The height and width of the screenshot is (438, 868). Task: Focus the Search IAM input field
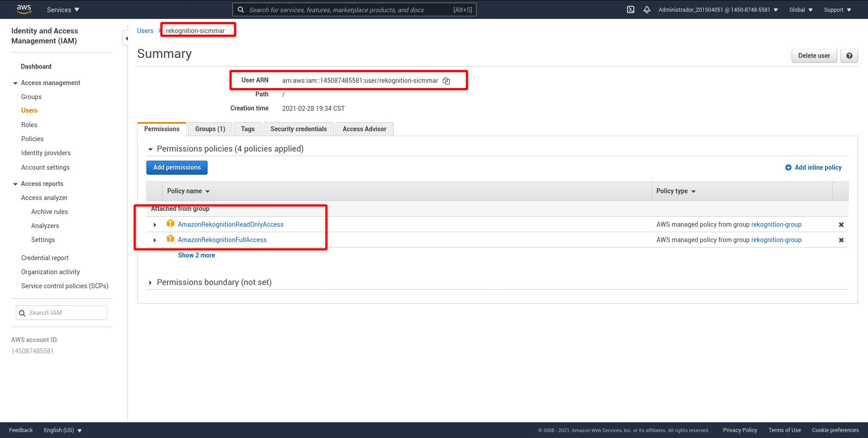click(x=61, y=313)
